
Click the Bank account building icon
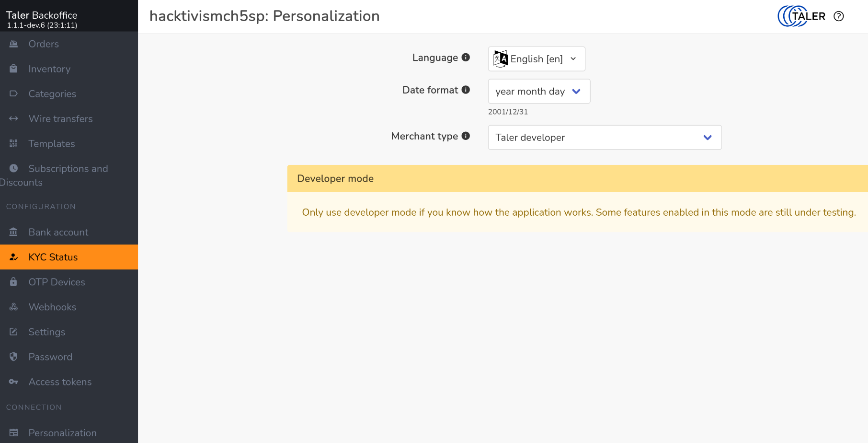(x=13, y=232)
